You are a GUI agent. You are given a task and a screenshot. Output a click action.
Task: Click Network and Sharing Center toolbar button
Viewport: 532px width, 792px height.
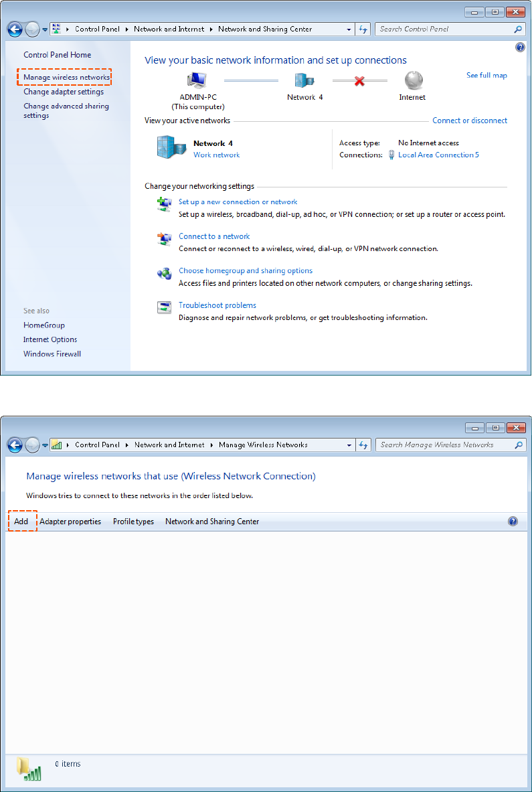point(212,522)
